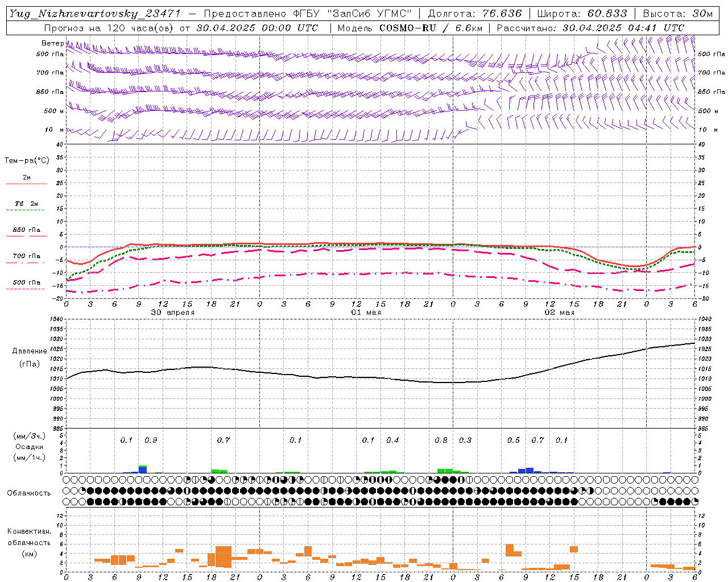Viewport: 728px width, 582px height.
Task: Click the '850 гПа' temperature legend entry
Action: pyautogui.click(x=27, y=230)
